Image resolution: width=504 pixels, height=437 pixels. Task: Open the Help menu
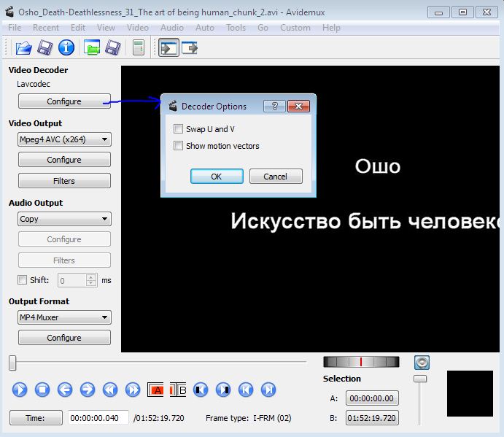[x=331, y=28]
